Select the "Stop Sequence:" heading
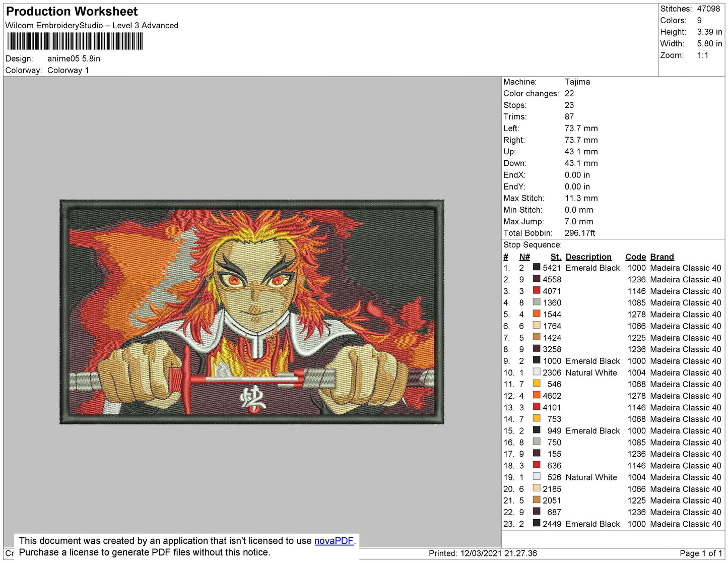The width and height of the screenshot is (728, 563). tap(533, 244)
